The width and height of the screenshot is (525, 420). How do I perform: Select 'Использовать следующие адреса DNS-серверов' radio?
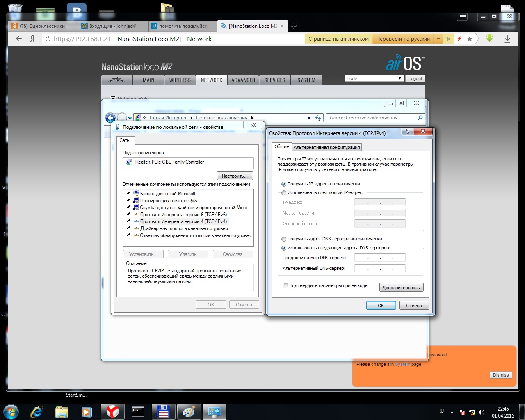[284, 248]
